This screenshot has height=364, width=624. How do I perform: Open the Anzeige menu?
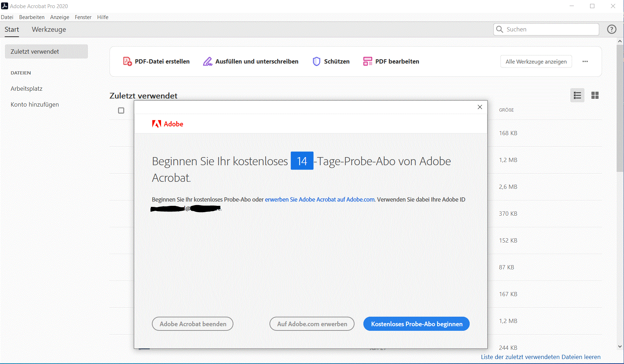(60, 17)
